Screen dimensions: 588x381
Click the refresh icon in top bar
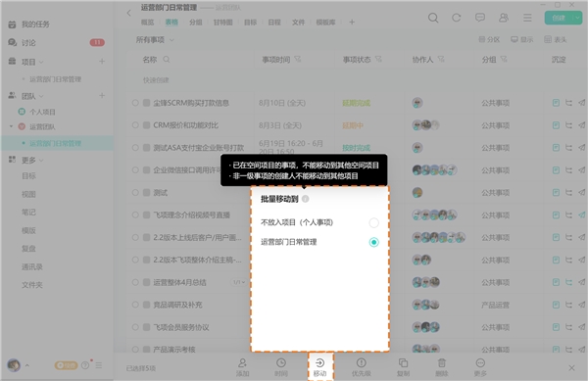pyautogui.click(x=457, y=18)
